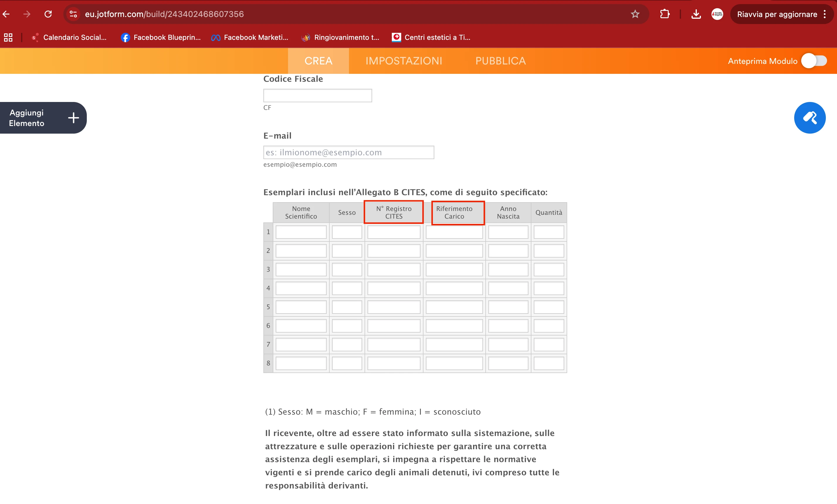The height and width of the screenshot is (504, 837).
Task: Open the Form Designer paint roller icon
Action: [810, 118]
